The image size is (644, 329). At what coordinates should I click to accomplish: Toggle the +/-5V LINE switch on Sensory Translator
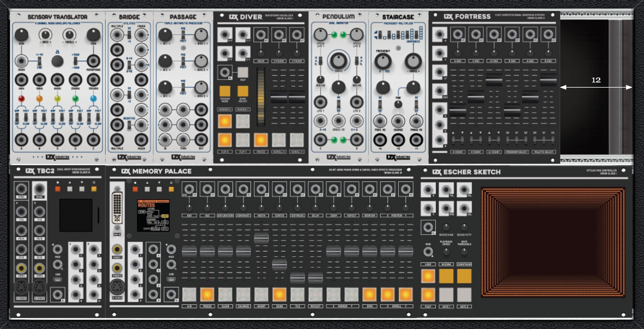tap(39, 61)
